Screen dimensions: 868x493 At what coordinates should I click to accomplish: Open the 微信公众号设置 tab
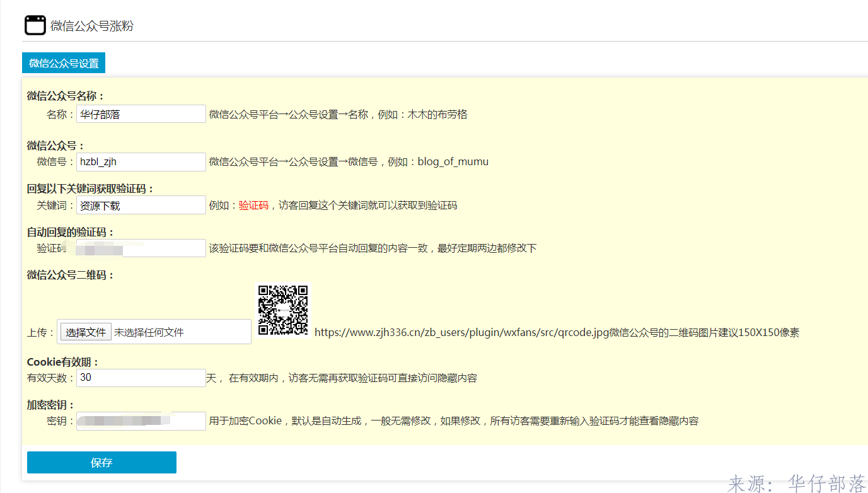(x=64, y=63)
